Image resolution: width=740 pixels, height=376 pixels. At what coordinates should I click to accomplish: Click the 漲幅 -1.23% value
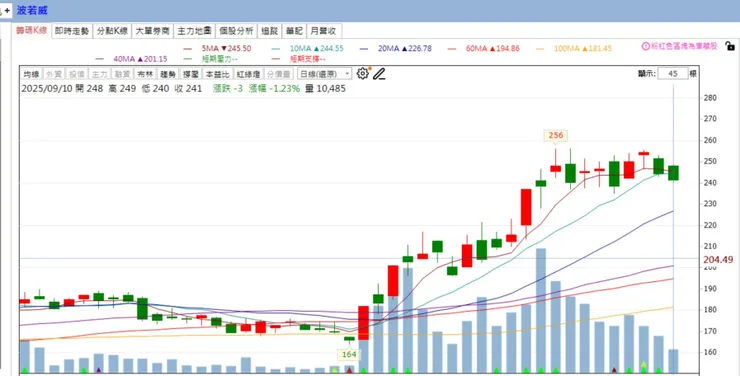(x=274, y=89)
